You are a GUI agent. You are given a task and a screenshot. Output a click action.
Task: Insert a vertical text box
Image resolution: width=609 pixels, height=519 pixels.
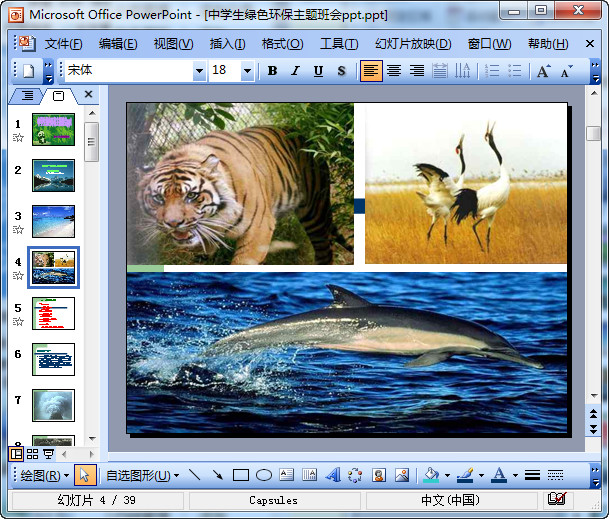point(310,475)
